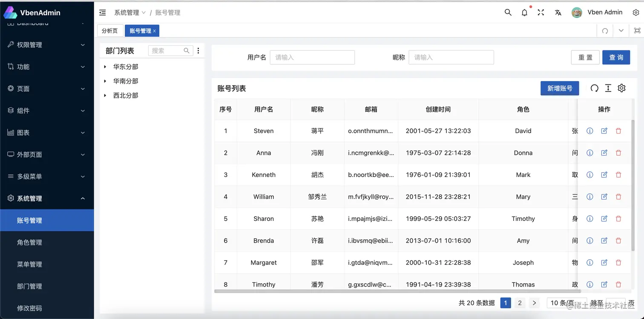Open the search magnifier in the header
Viewport: 644px width, 319px height.
(508, 12)
